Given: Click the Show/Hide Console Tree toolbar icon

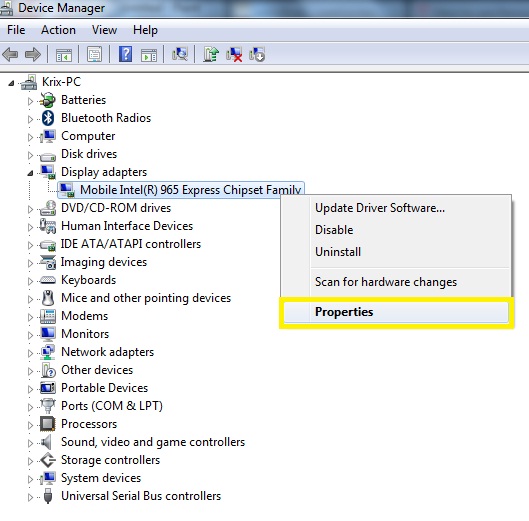Looking at the screenshot, I should pyautogui.click(x=64, y=54).
